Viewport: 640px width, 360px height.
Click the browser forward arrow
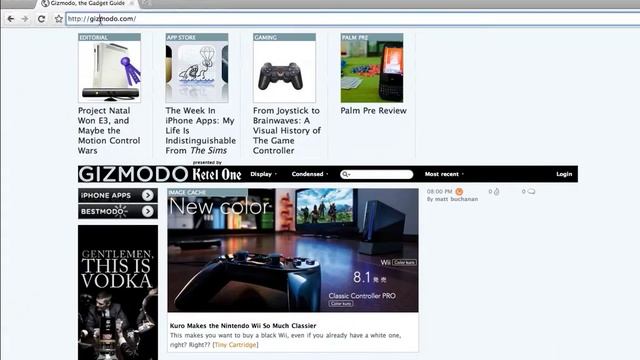[25, 19]
